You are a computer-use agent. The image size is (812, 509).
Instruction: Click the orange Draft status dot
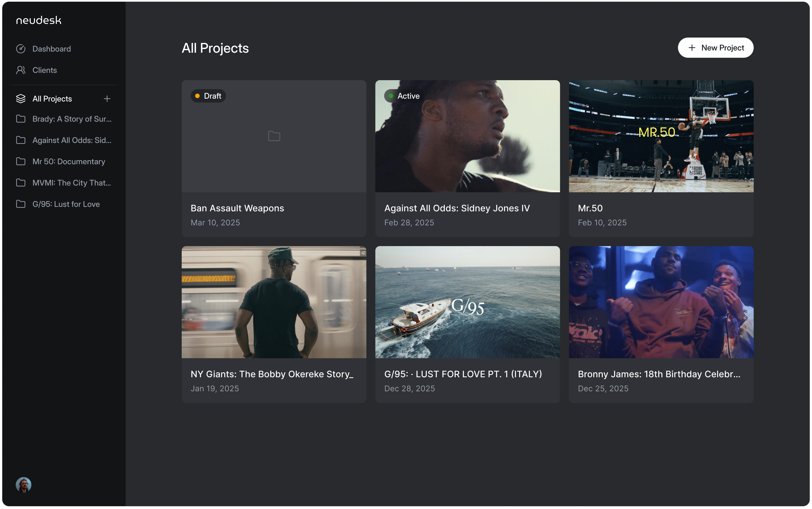click(198, 96)
